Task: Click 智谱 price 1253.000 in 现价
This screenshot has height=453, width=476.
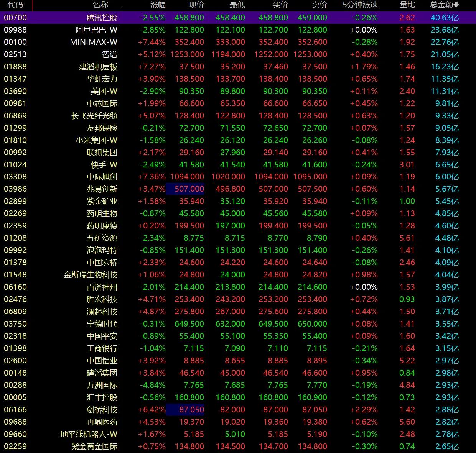Action: coord(187,54)
